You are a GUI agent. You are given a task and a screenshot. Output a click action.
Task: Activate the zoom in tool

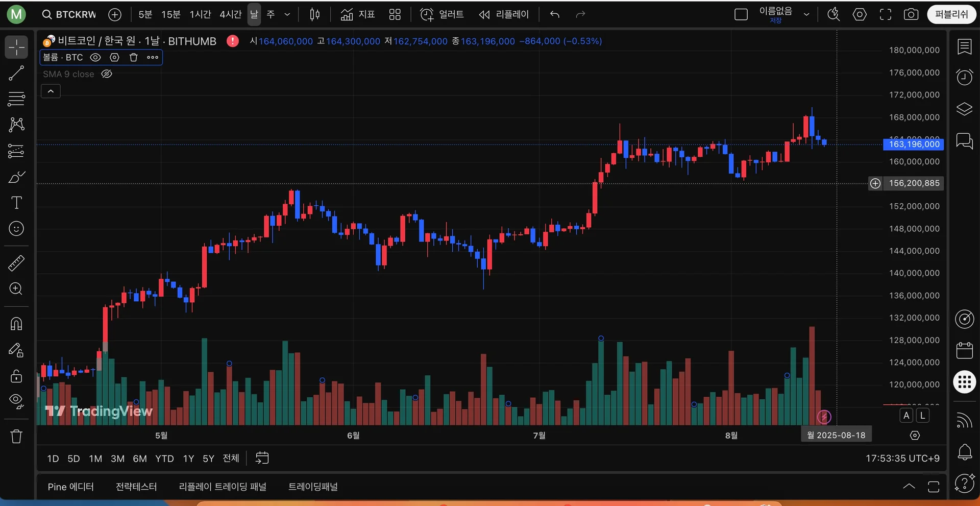click(16, 289)
